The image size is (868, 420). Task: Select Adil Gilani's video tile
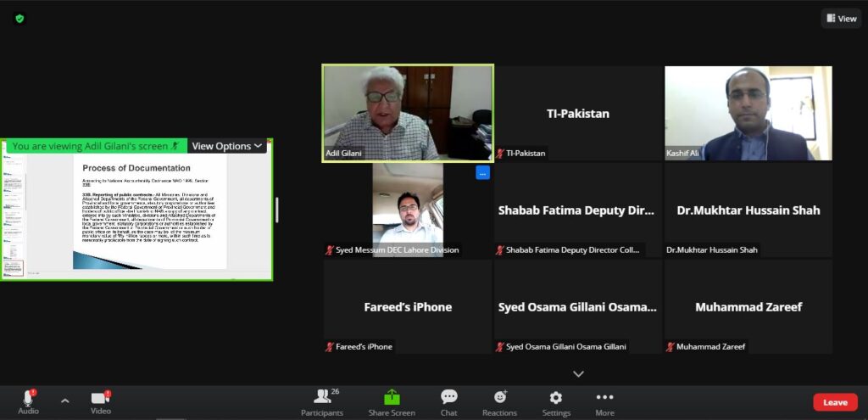(x=408, y=113)
